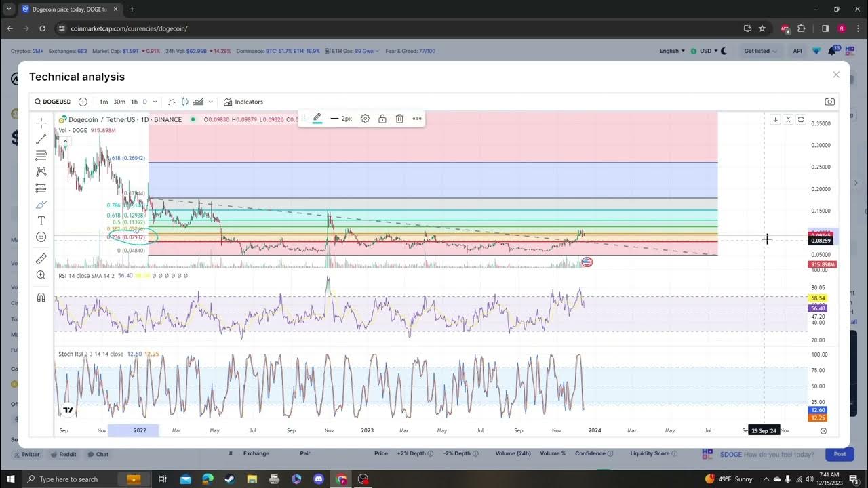Change line color using the pencil swatch
868x488 pixels.
tap(317, 119)
